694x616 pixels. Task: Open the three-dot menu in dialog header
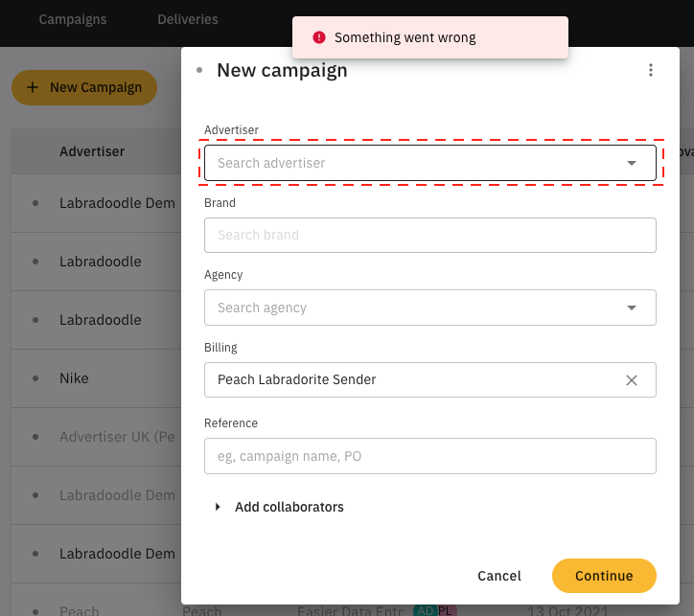click(651, 70)
